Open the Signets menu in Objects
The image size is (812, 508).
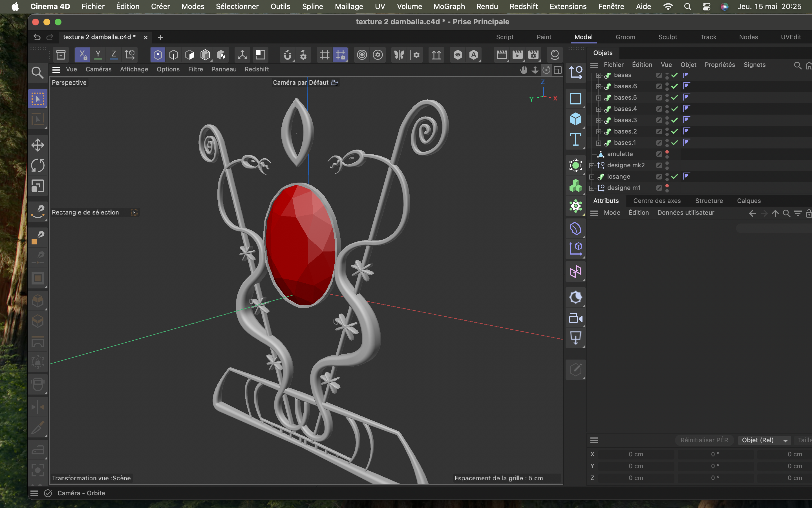[754, 65]
